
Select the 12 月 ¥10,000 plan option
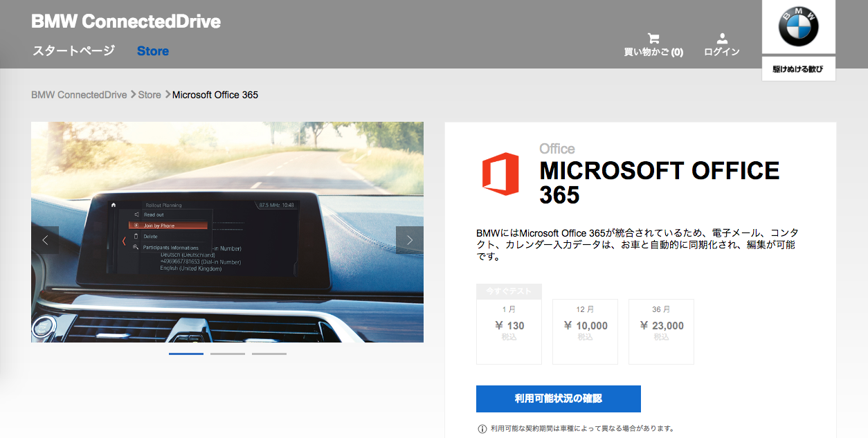pos(585,331)
